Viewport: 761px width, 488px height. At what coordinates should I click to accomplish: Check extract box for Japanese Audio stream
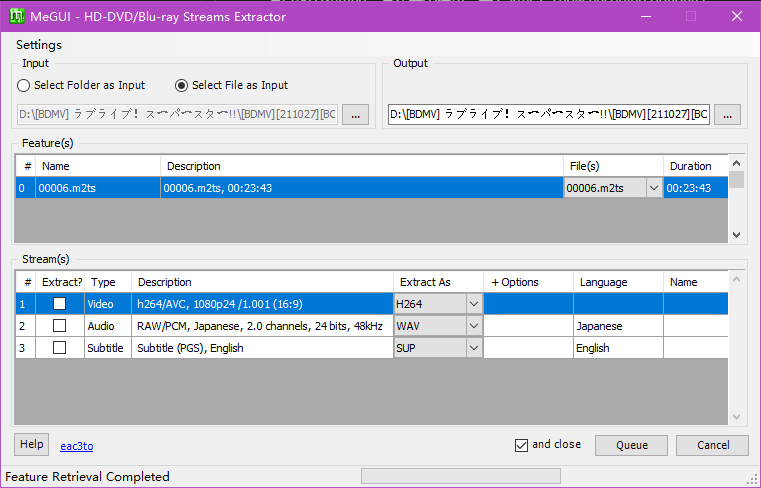(x=60, y=326)
